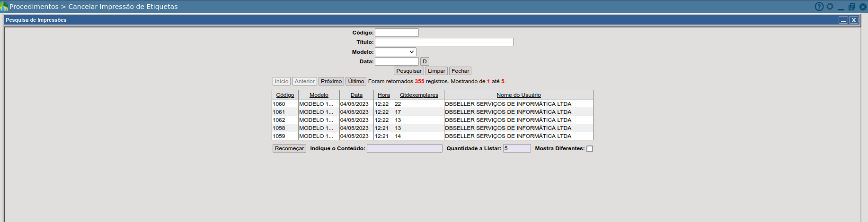Click the application logo icon

tap(4, 7)
